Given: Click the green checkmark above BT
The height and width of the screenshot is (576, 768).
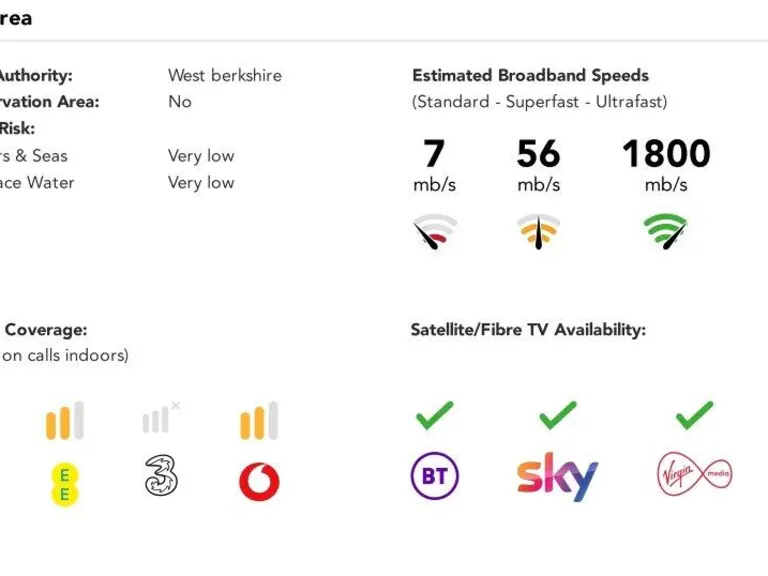Looking at the screenshot, I should point(434,415).
